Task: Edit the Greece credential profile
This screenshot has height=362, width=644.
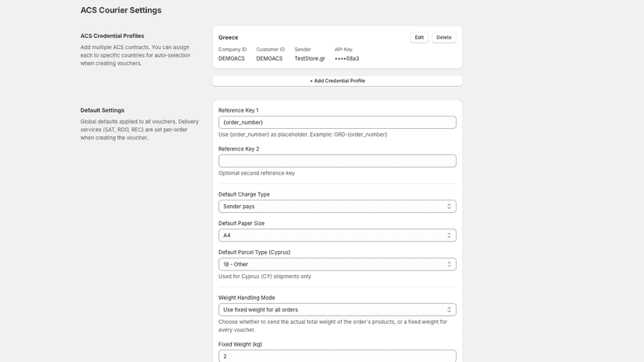Action: point(419,37)
